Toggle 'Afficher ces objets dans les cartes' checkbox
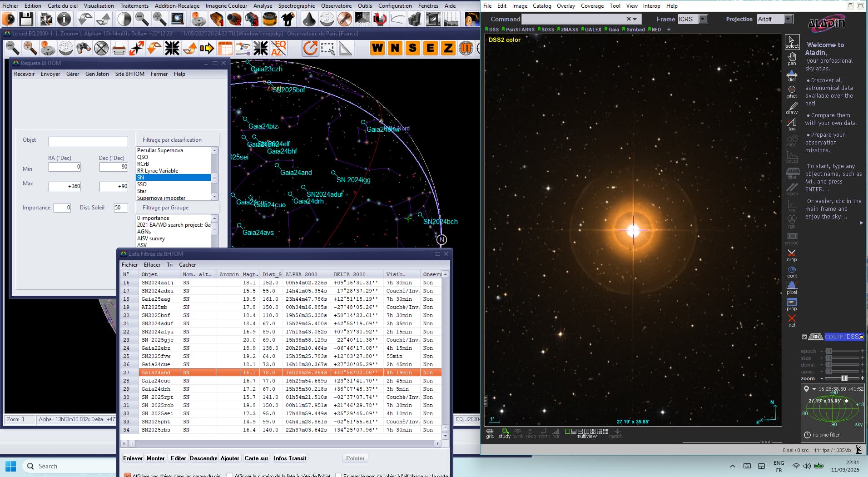Screen dimensions: 868x477 (x=128, y=475)
